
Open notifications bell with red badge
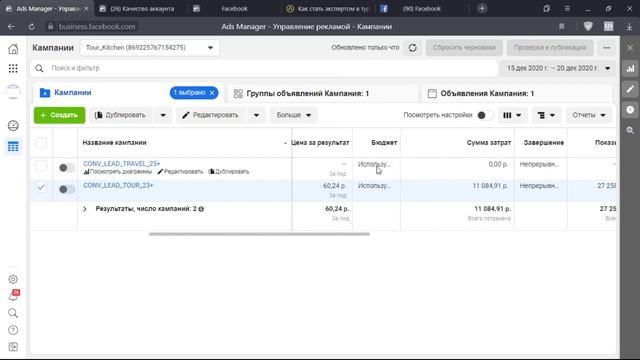click(13, 296)
